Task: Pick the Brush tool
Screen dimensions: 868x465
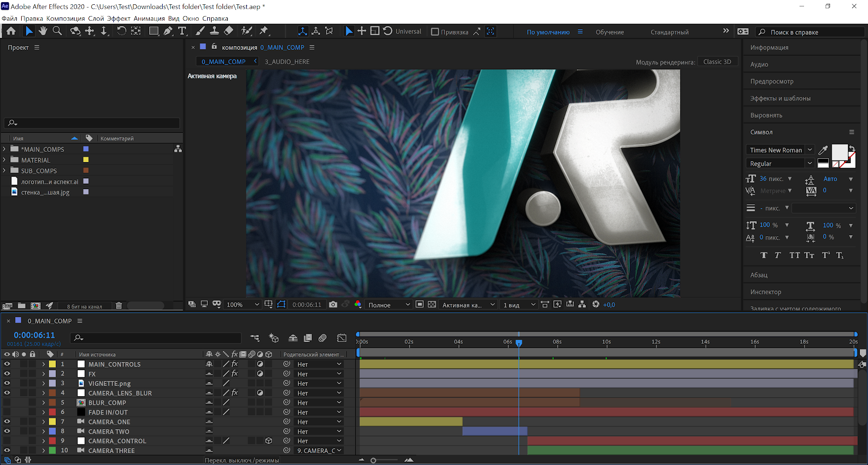Action: (200, 31)
